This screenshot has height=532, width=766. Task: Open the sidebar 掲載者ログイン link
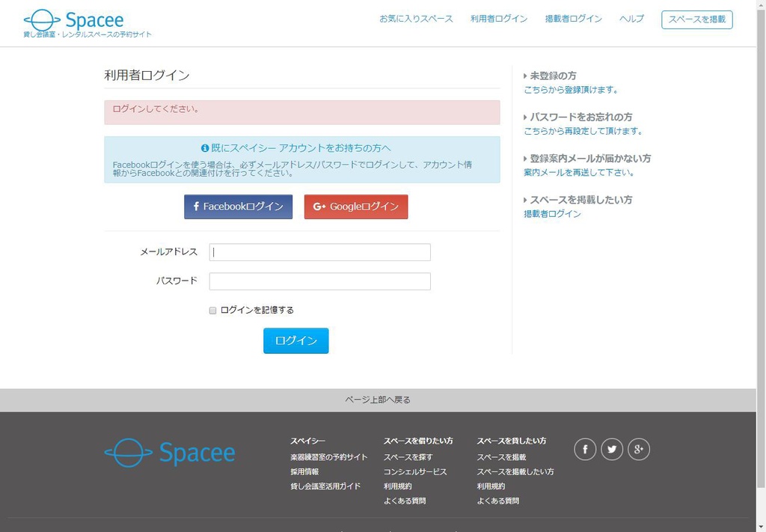553,214
